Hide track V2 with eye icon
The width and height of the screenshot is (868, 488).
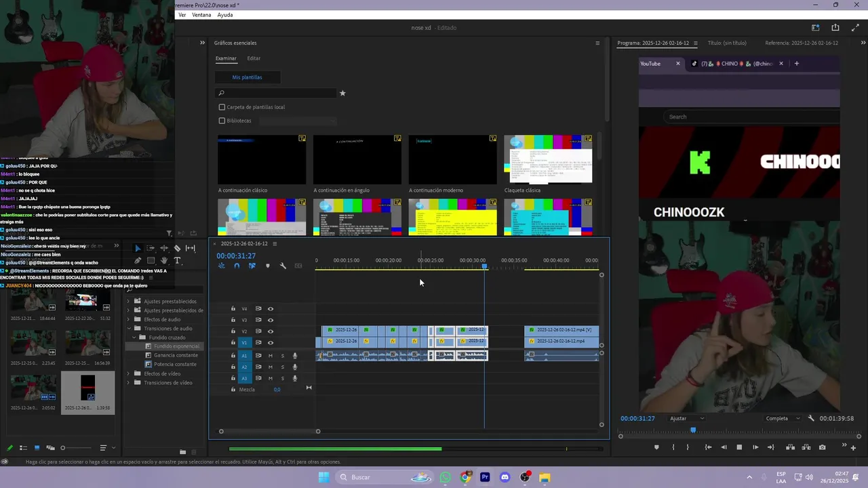click(271, 331)
